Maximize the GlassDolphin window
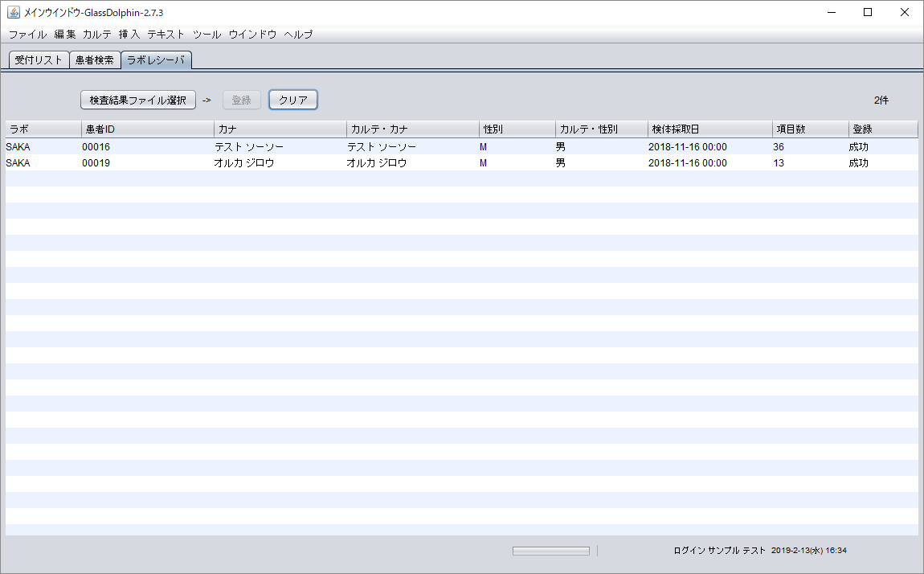This screenshot has height=574, width=924. pyautogui.click(x=868, y=12)
